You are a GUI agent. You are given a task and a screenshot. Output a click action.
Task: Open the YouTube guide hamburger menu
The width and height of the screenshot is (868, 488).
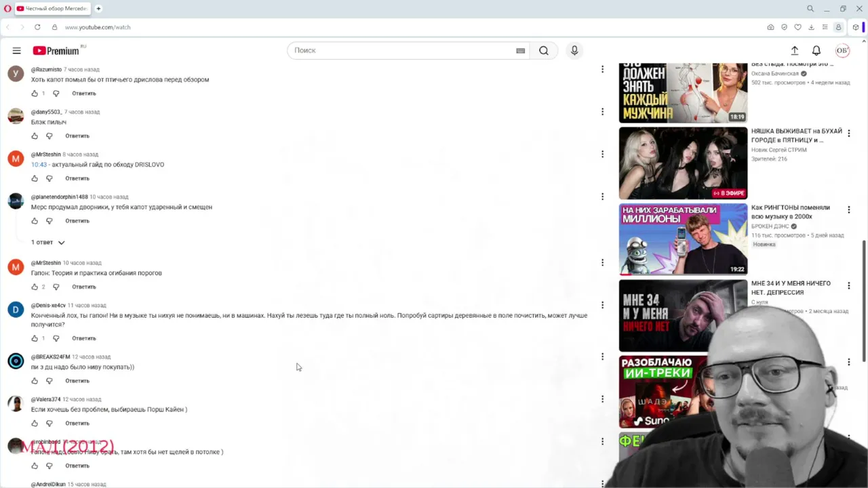[x=17, y=50]
